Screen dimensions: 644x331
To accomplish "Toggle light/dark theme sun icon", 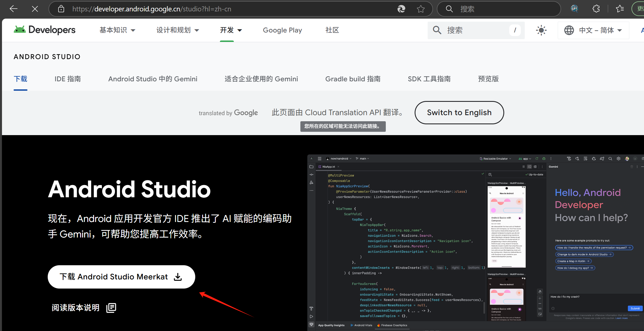I will pyautogui.click(x=541, y=30).
